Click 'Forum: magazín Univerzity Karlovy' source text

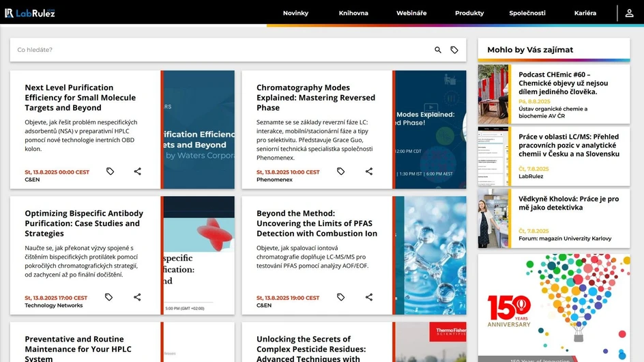click(x=565, y=238)
